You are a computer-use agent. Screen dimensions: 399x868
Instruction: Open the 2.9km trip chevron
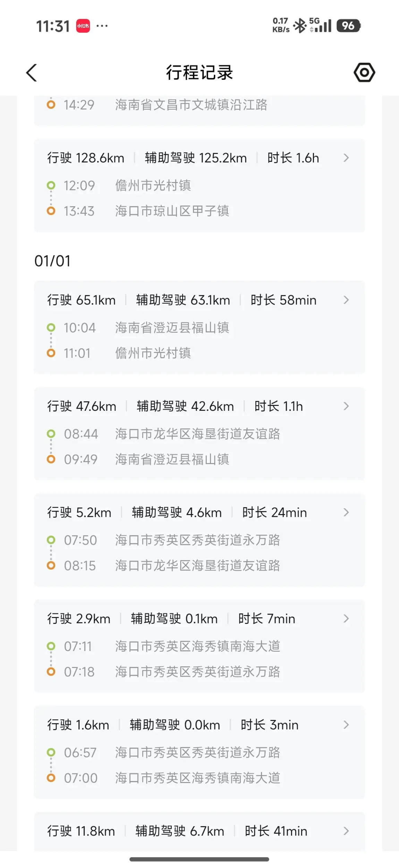click(x=346, y=619)
